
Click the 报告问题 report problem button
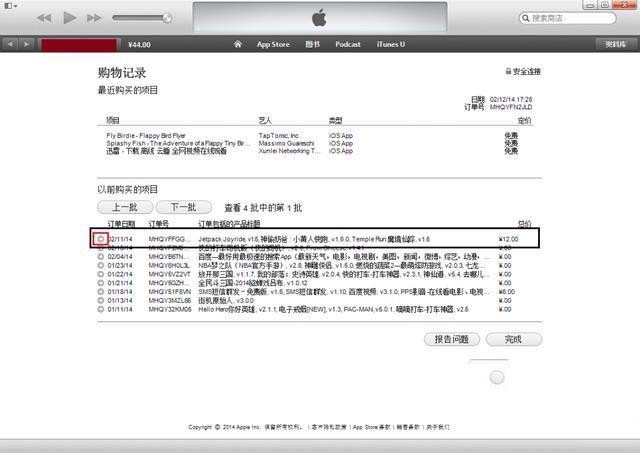click(452, 339)
